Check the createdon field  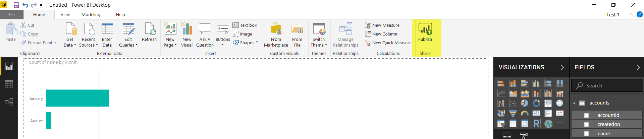click(x=586, y=124)
